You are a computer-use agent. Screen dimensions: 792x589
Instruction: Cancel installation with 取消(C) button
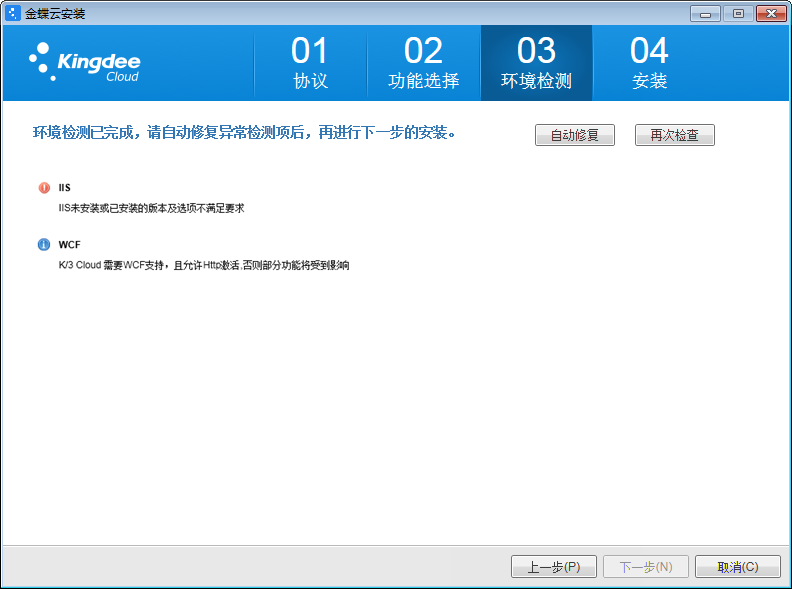point(738,567)
